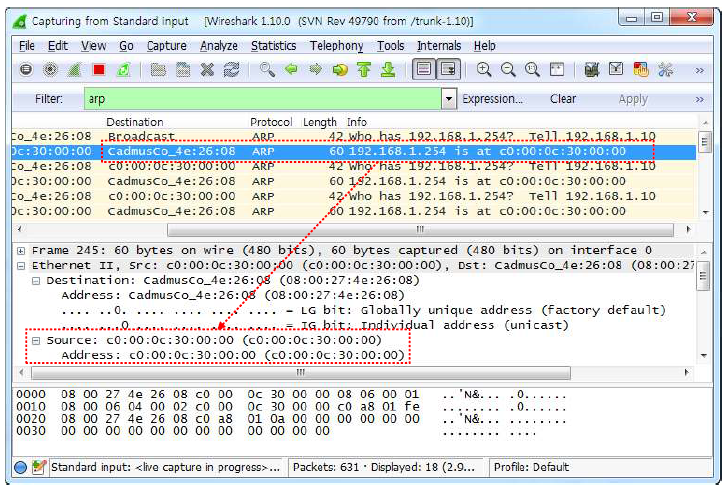Zoom out of packet text

pyautogui.click(x=508, y=70)
